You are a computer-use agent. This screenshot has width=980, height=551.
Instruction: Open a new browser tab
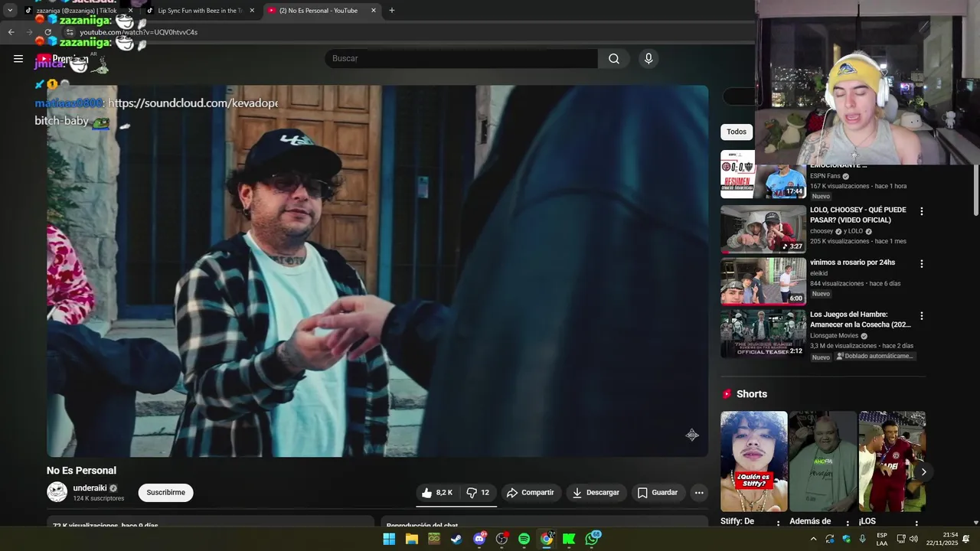[392, 11]
